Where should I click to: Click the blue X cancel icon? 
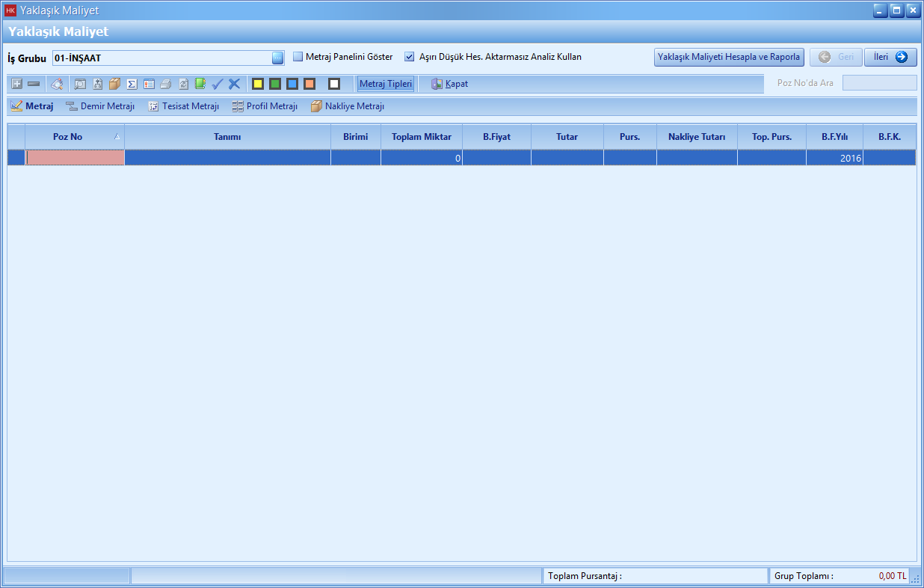234,84
